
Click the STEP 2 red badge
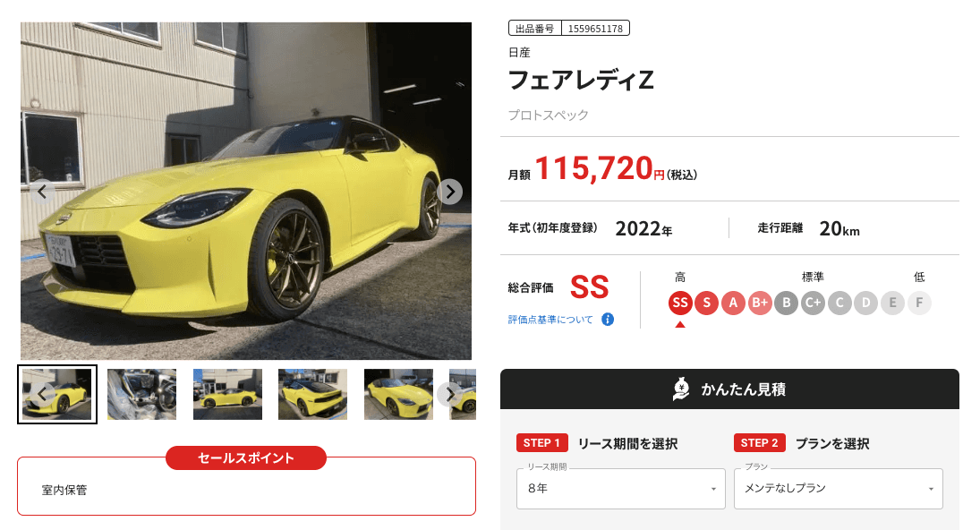point(759,442)
